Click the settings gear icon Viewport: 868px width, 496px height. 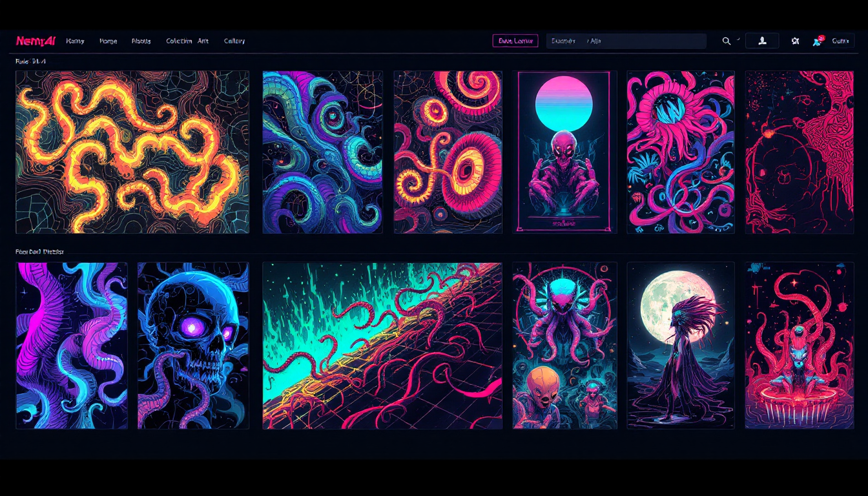[795, 41]
